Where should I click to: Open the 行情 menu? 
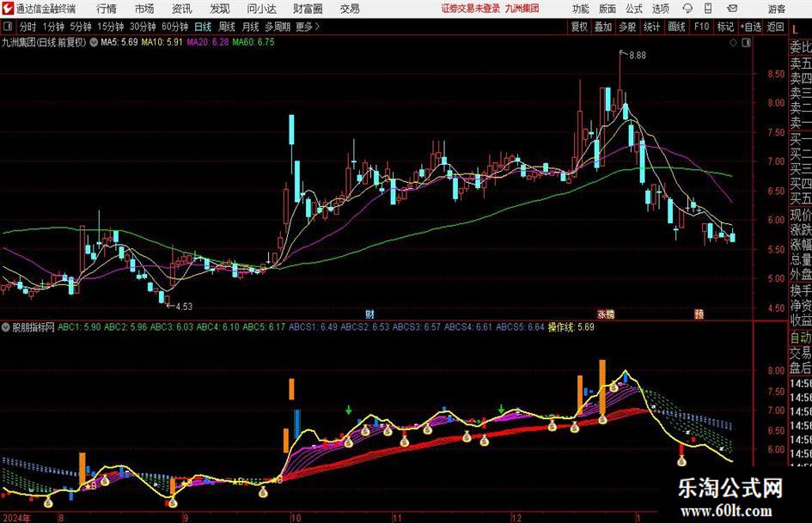pyautogui.click(x=107, y=9)
